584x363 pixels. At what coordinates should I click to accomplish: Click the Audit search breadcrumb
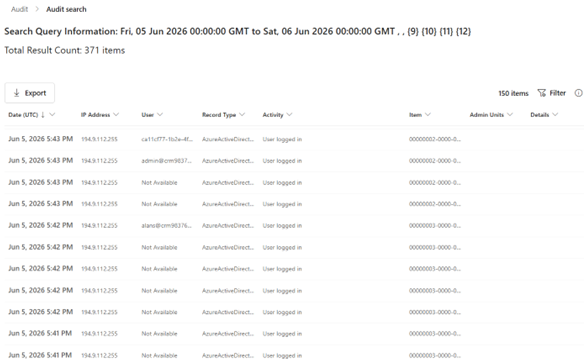[66, 9]
